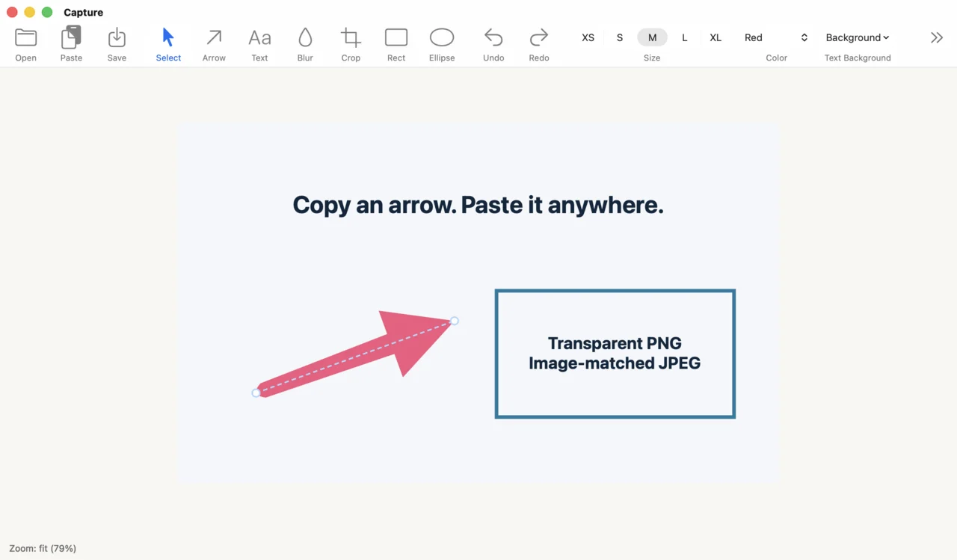
Task: Click the arrow's tail handle
Action: [256, 393]
